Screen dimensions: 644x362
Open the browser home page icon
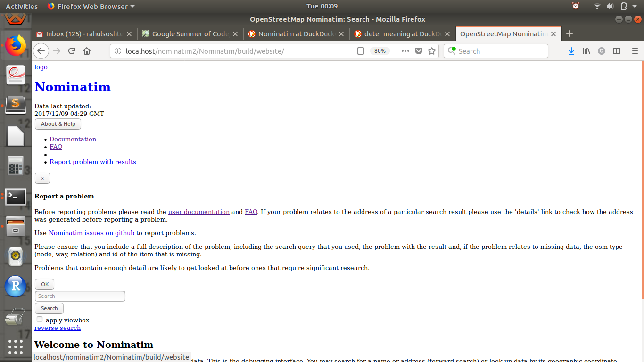pyautogui.click(x=87, y=51)
